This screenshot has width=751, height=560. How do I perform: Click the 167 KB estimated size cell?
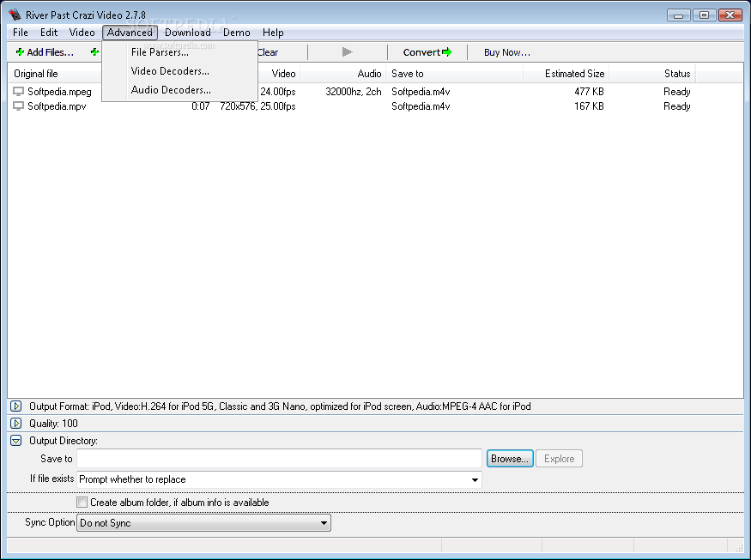589,105
